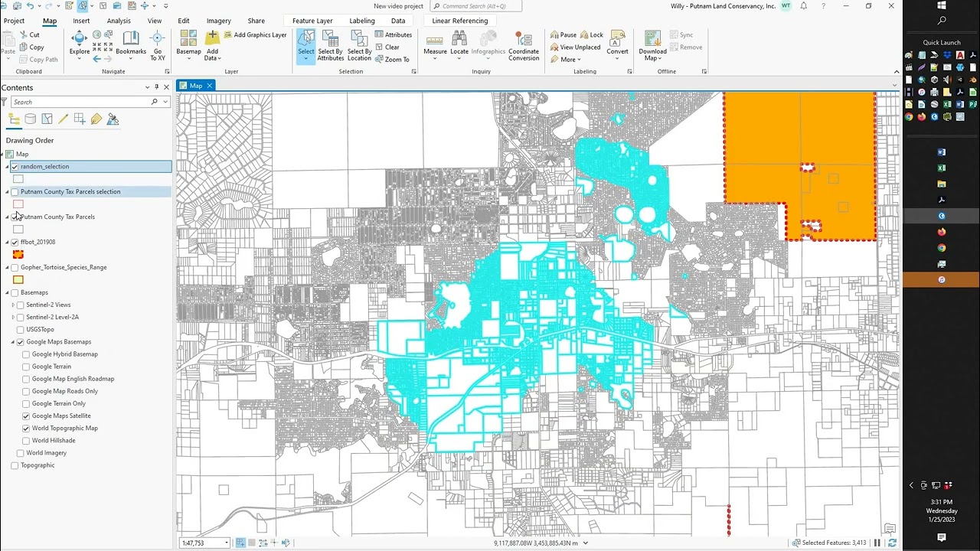Viewport: 980px width, 551px height.
Task: Clear the current selection
Action: (x=387, y=47)
